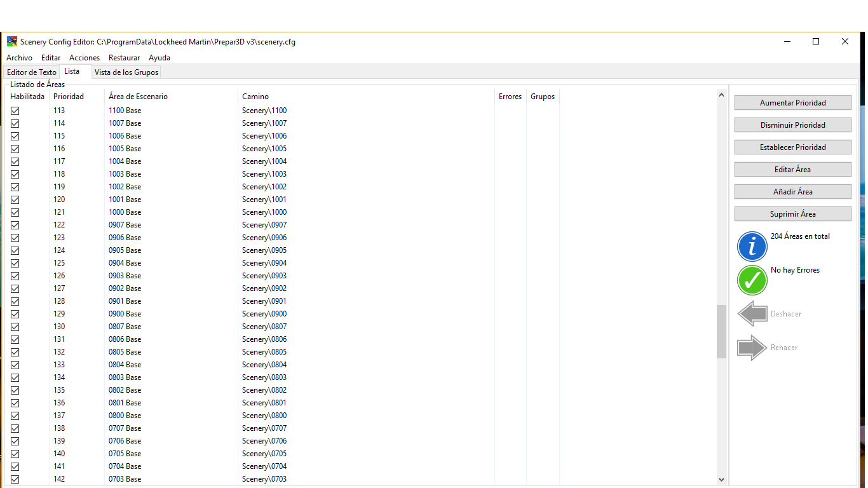
Task: Click the green checkmark status icon
Action: pos(752,280)
